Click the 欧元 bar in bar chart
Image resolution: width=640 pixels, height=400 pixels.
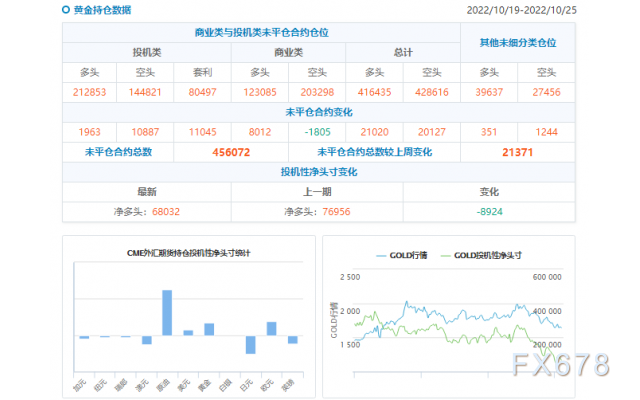point(271,328)
